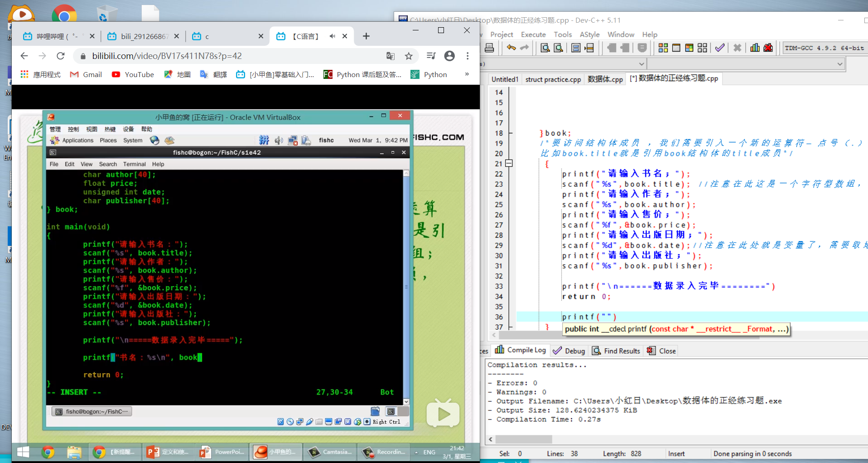The image size is (868, 463).
Task: Open the Chrome media control icon
Action: point(431,56)
